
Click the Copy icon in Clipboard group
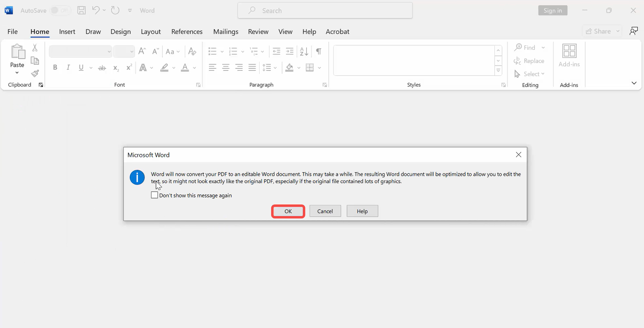click(35, 61)
